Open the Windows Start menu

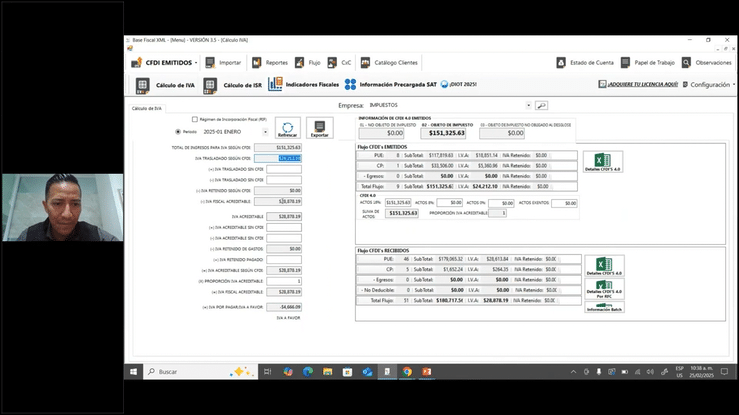pos(133,372)
